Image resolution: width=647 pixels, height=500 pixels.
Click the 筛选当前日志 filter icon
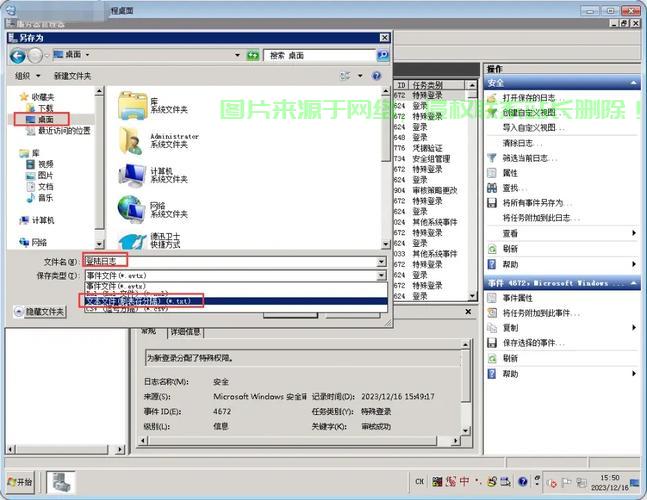click(491, 158)
